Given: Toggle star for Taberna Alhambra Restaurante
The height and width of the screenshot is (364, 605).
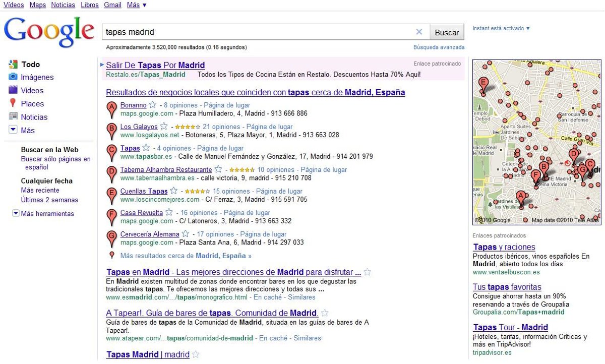Looking at the screenshot, I should click(218, 169).
